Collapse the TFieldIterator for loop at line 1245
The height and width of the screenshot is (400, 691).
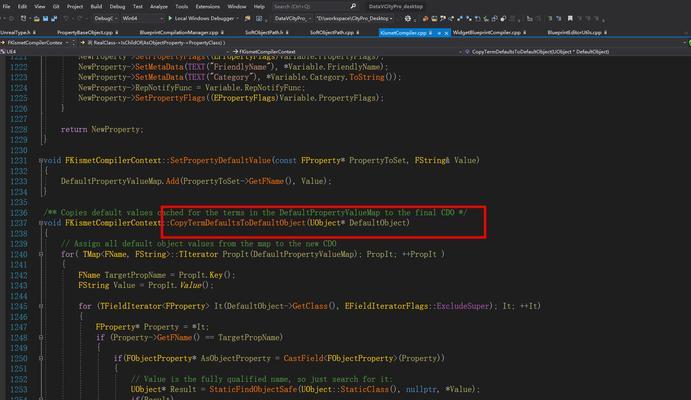click(x=41, y=306)
